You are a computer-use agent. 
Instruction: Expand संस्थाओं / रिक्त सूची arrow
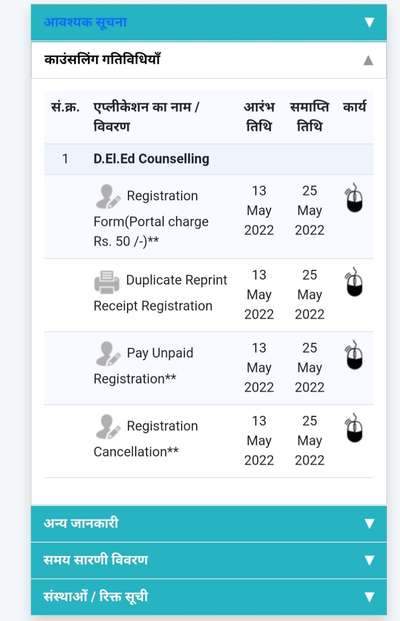tap(369, 596)
